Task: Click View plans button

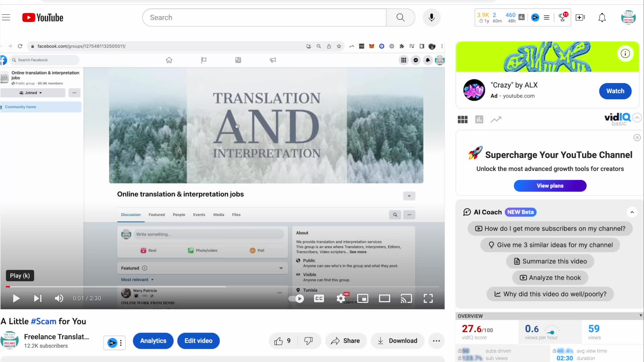Action: (x=550, y=186)
